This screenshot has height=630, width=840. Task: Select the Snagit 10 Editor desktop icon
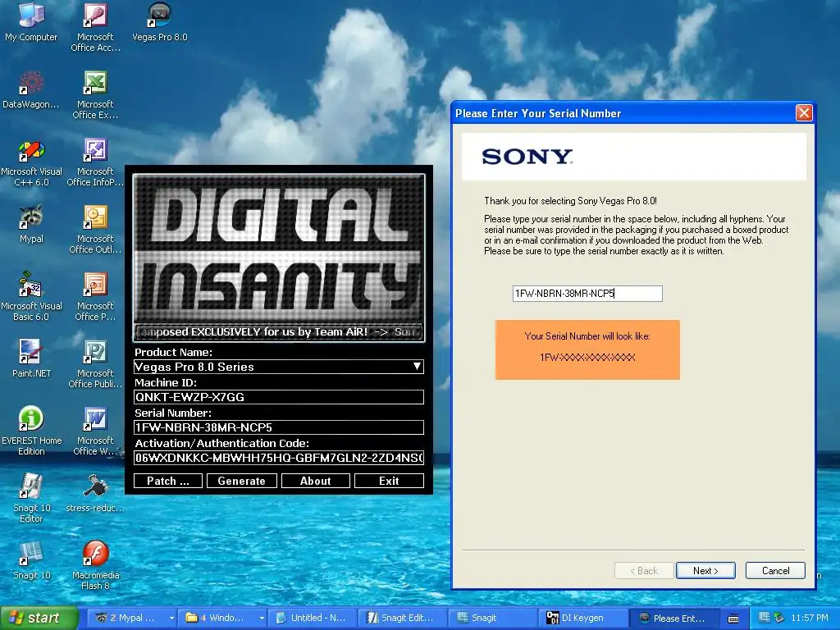click(x=31, y=499)
